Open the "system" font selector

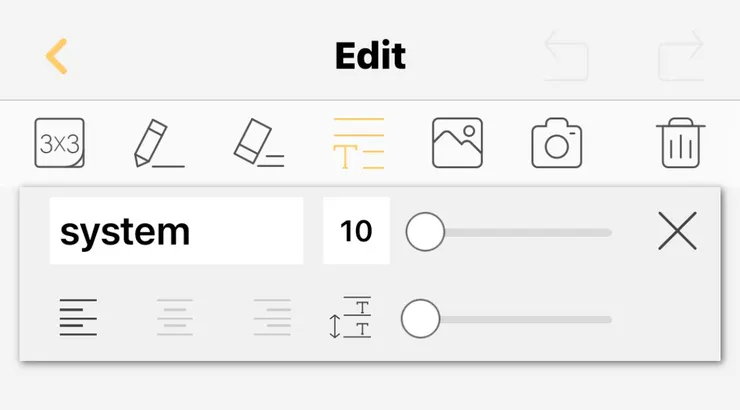pos(176,231)
